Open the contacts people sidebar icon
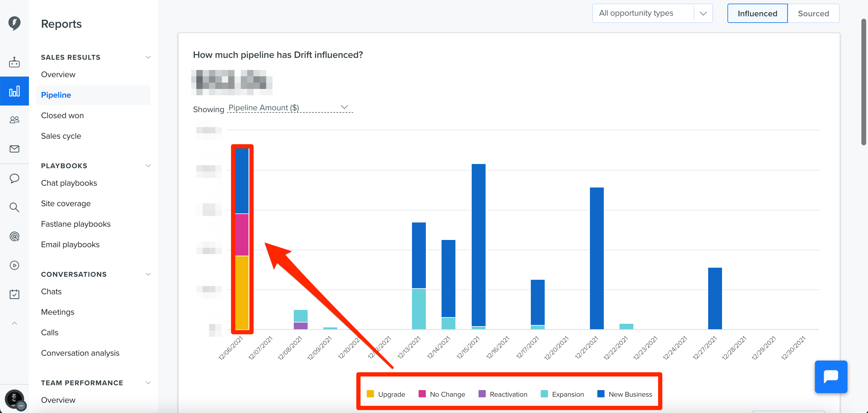 (x=14, y=120)
